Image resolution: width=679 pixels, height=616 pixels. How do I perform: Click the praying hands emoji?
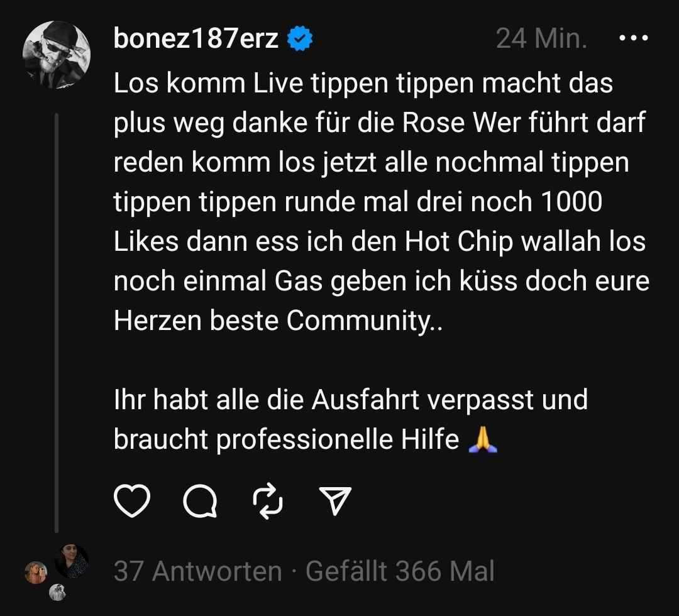point(483,440)
